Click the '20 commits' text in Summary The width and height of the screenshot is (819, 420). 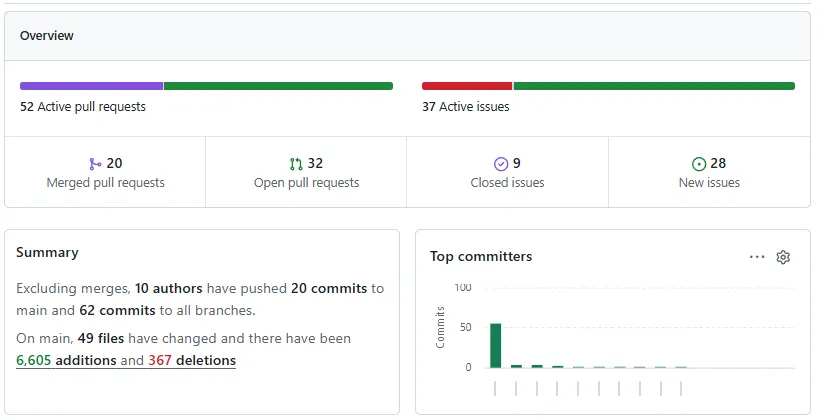tap(329, 288)
